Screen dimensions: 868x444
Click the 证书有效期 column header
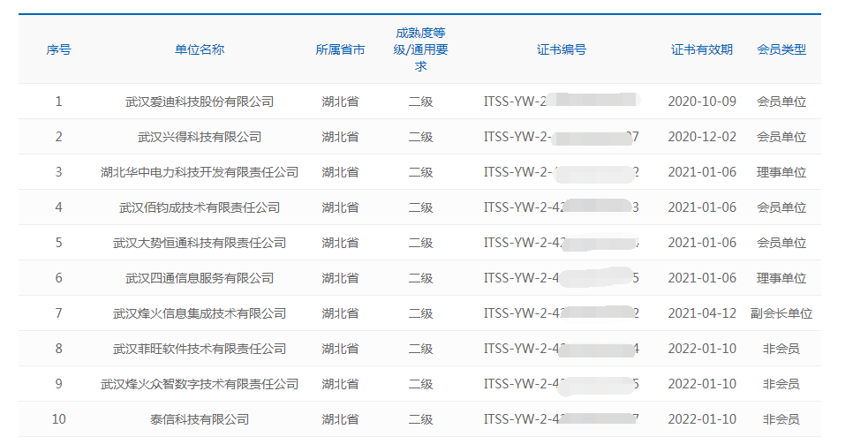(702, 49)
